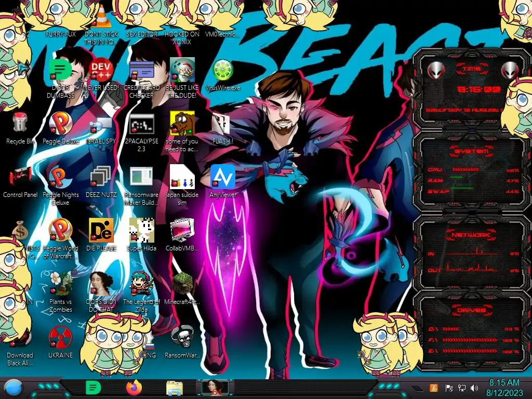Click the CPU usage meter in System widget
This screenshot has height=399, width=532.
tap(465, 170)
